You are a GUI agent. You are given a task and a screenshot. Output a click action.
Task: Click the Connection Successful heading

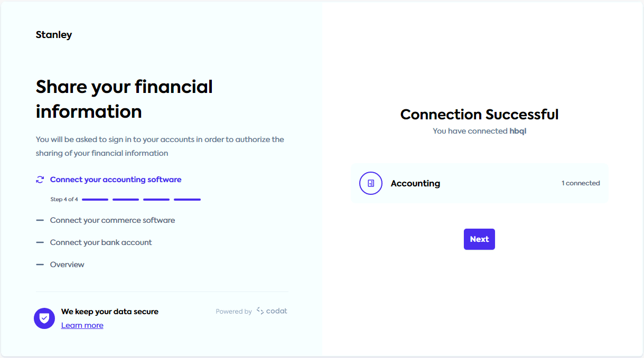click(x=479, y=114)
